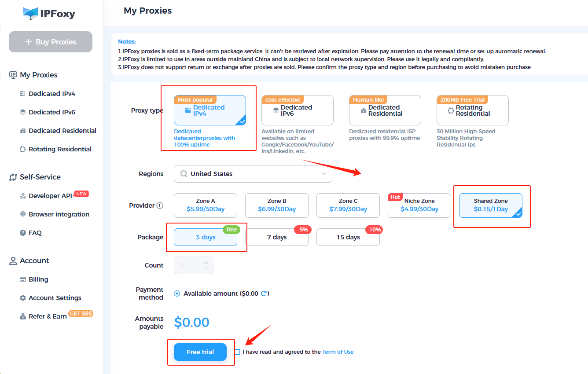Select the Dedicated Residential proxy type
Image resolution: width=588 pixels, height=374 pixels.
385,110
